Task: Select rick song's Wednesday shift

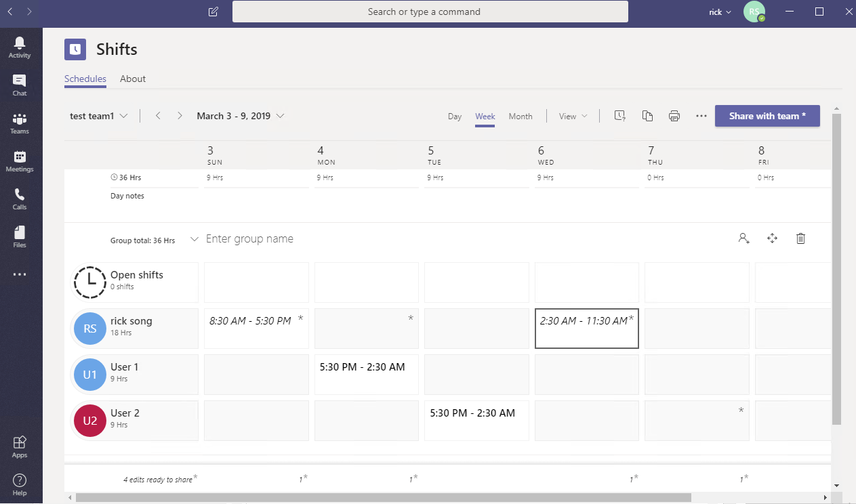Action: coord(586,328)
